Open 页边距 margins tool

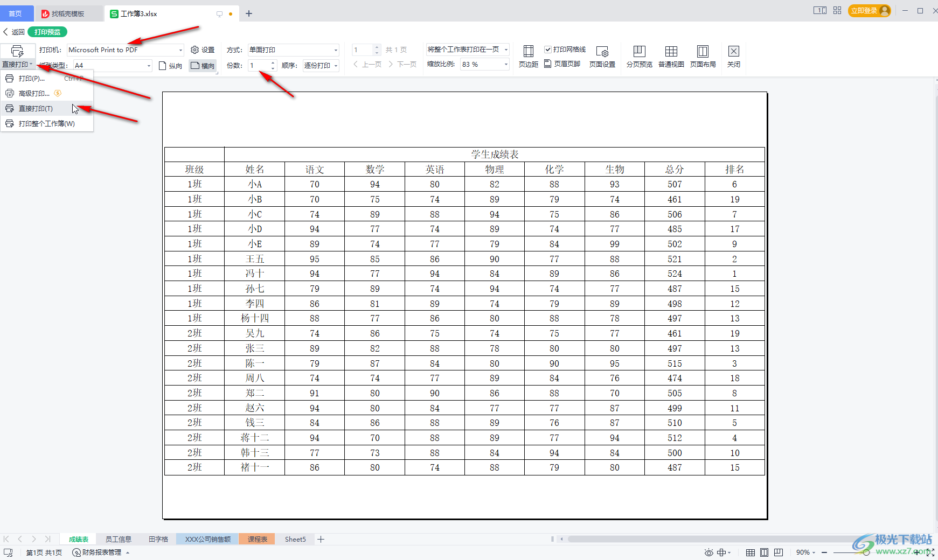(x=529, y=57)
